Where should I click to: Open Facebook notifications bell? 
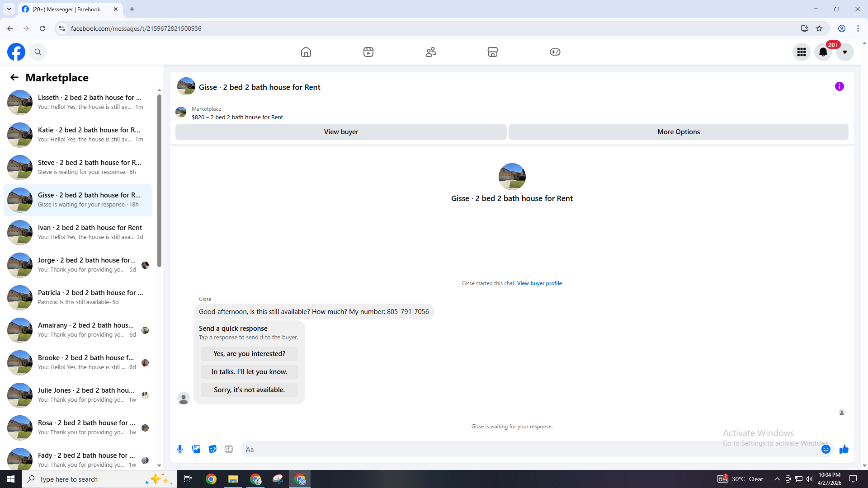tap(823, 52)
